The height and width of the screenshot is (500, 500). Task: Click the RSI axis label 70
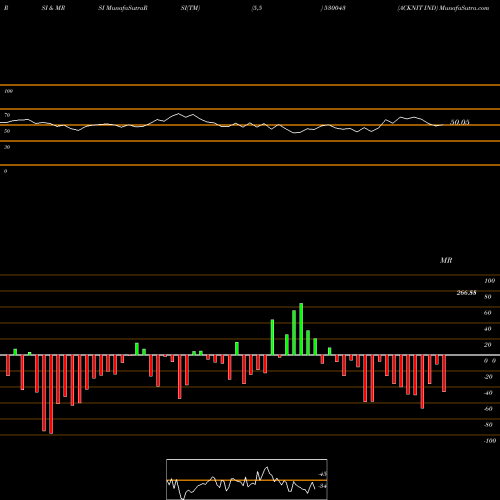tap(7, 115)
